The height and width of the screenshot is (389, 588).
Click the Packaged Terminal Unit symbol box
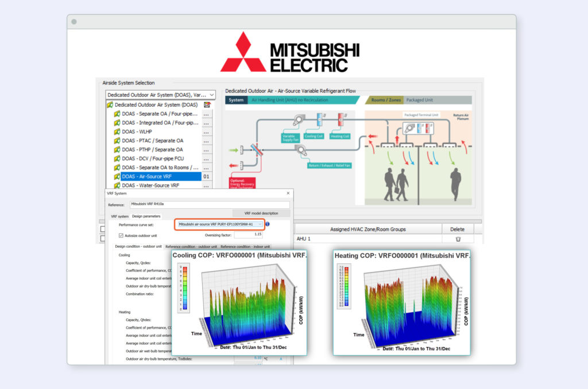[x=418, y=129]
